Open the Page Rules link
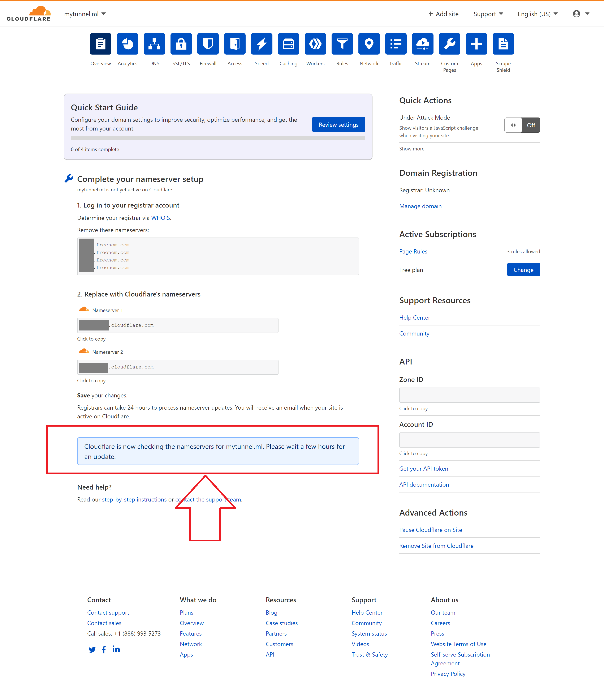Screen dimensions: 604x700 point(413,251)
